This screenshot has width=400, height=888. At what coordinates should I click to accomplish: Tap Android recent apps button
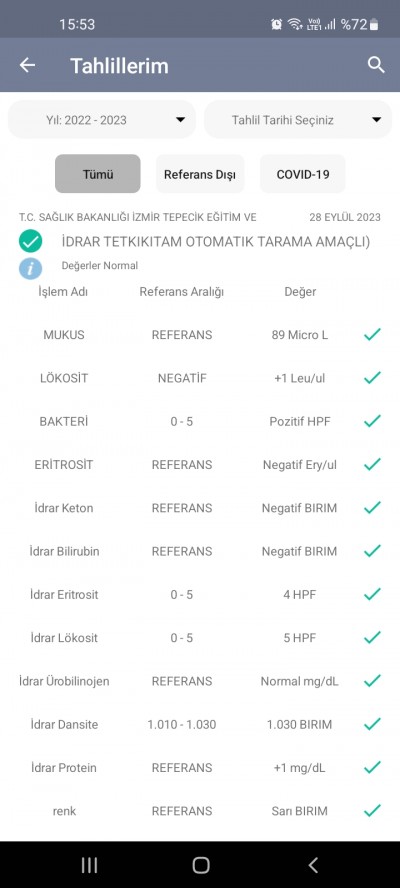[89, 865]
